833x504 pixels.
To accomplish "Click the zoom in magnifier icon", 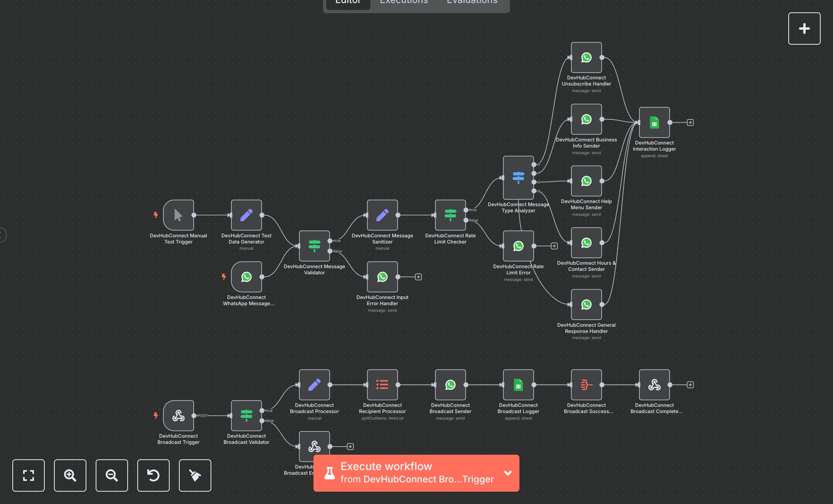I will [x=70, y=475].
